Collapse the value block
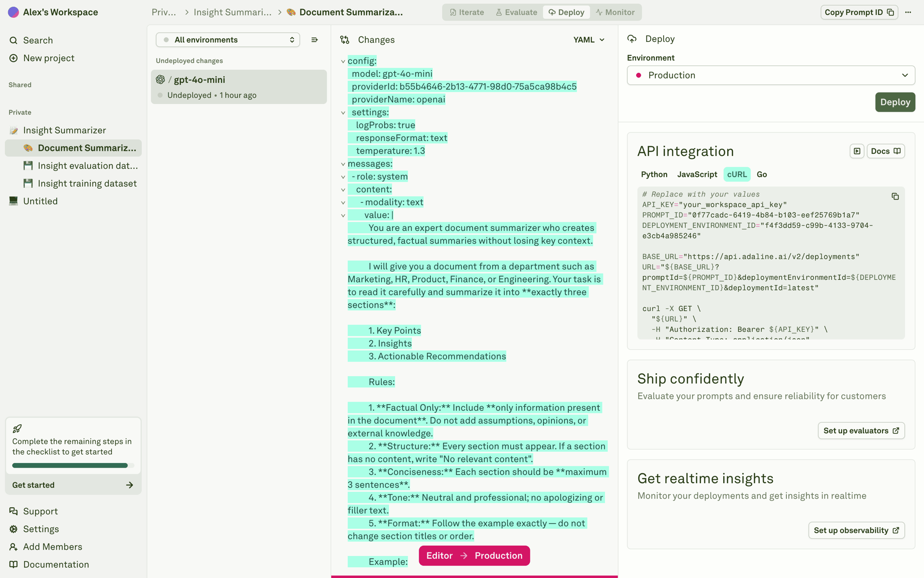Screen dimensions: 924x578 (343, 215)
